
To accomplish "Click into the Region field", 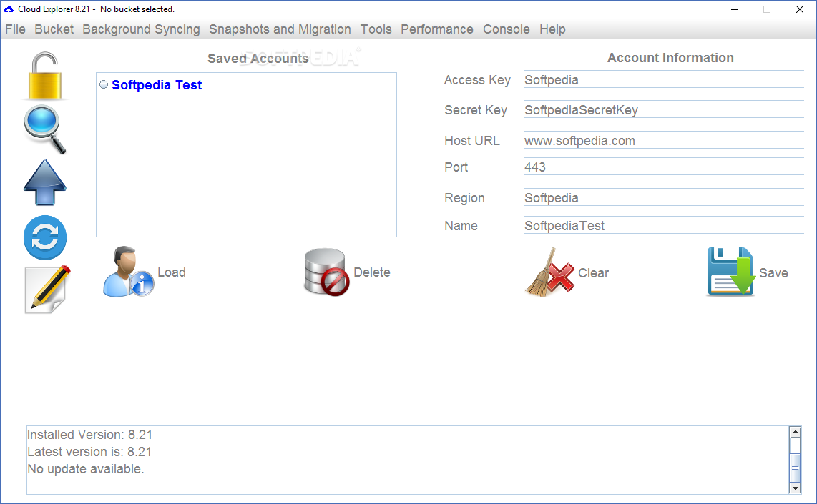I will (663, 198).
